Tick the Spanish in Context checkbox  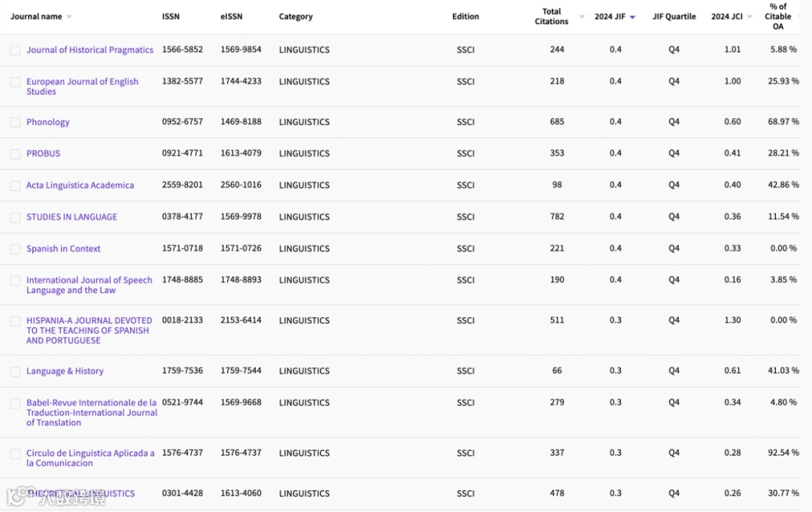[16, 249]
